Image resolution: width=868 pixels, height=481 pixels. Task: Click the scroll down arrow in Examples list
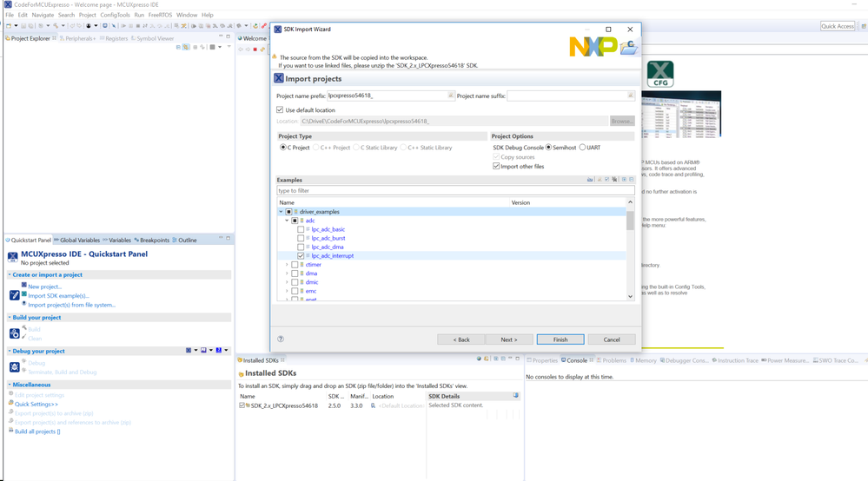point(630,296)
